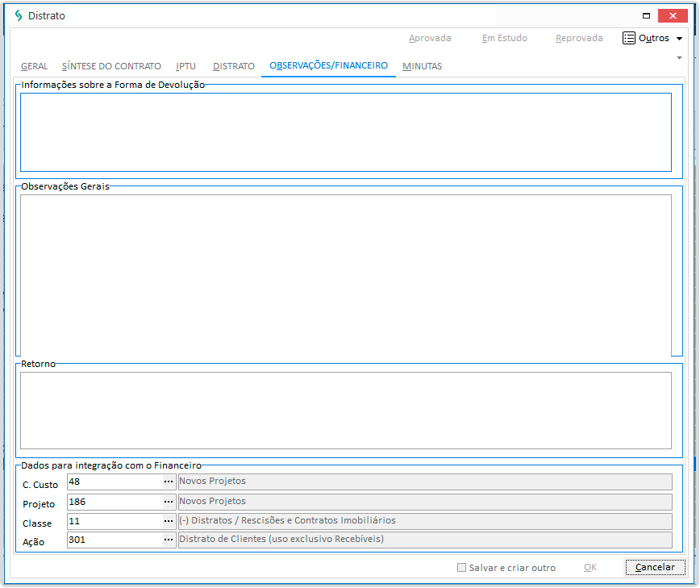This screenshot has width=700, height=588.
Task: Click the OK button
Action: pos(590,568)
